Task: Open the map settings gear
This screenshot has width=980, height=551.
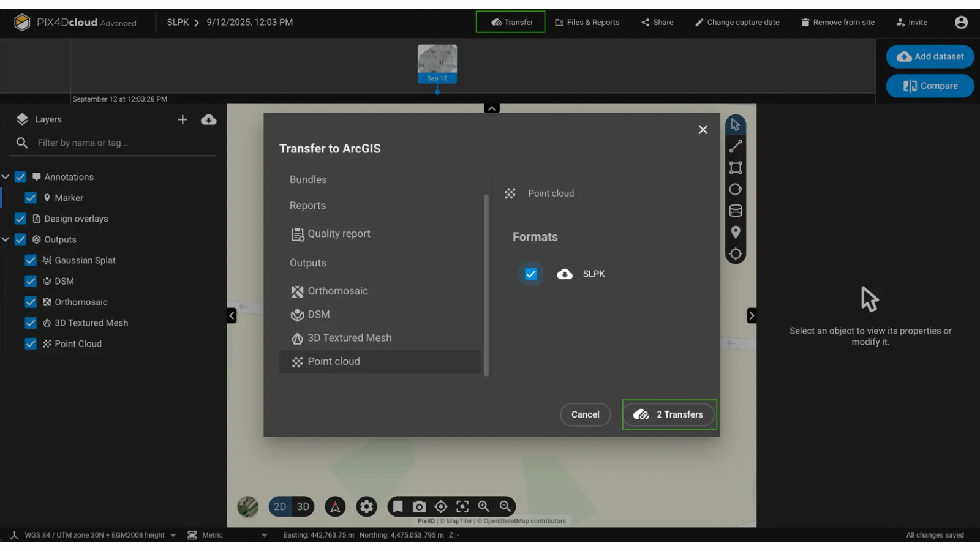Action: pos(366,506)
